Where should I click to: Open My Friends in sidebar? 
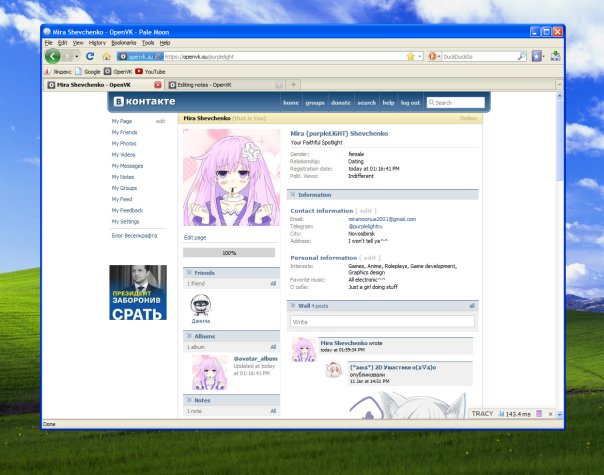coord(124,132)
